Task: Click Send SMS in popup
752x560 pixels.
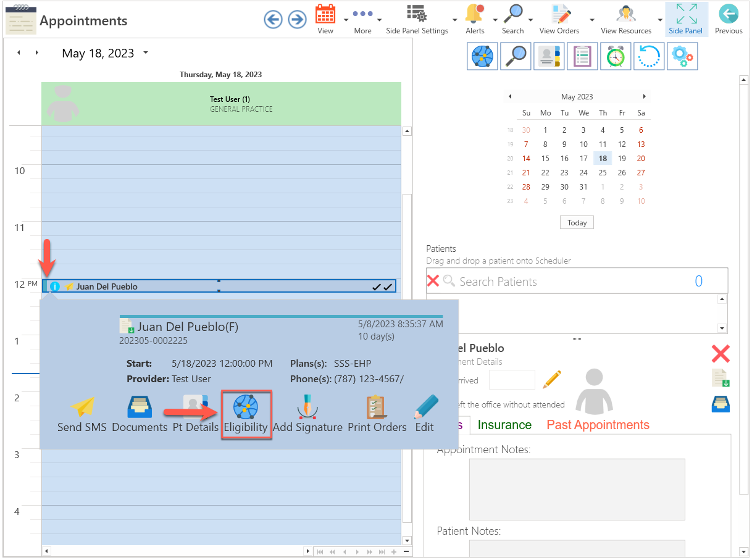Action: pyautogui.click(x=82, y=414)
